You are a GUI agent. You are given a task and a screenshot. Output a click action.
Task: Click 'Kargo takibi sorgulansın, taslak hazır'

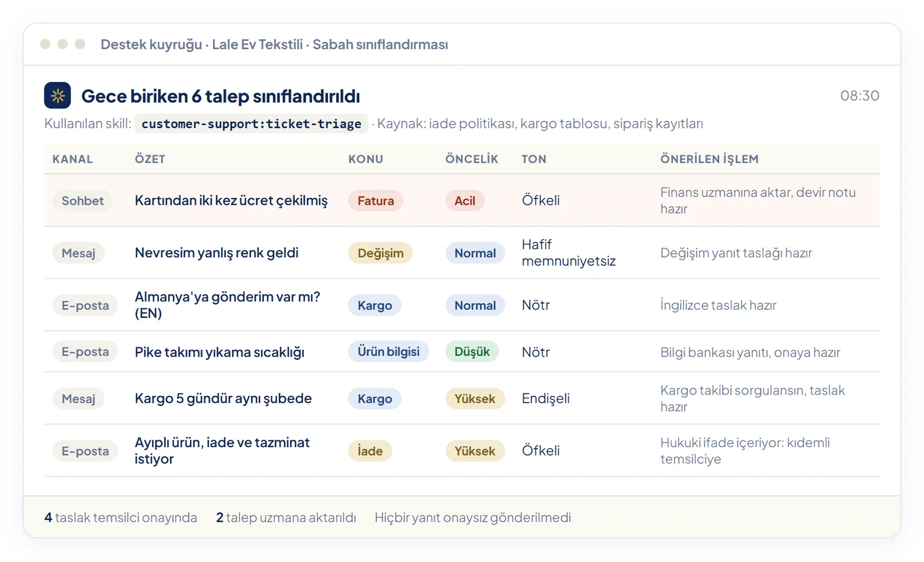click(x=752, y=398)
